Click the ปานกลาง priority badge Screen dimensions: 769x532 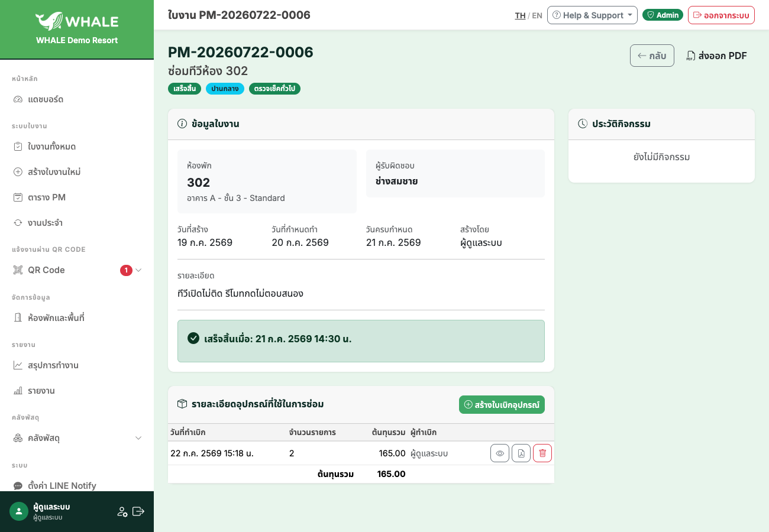coord(225,89)
